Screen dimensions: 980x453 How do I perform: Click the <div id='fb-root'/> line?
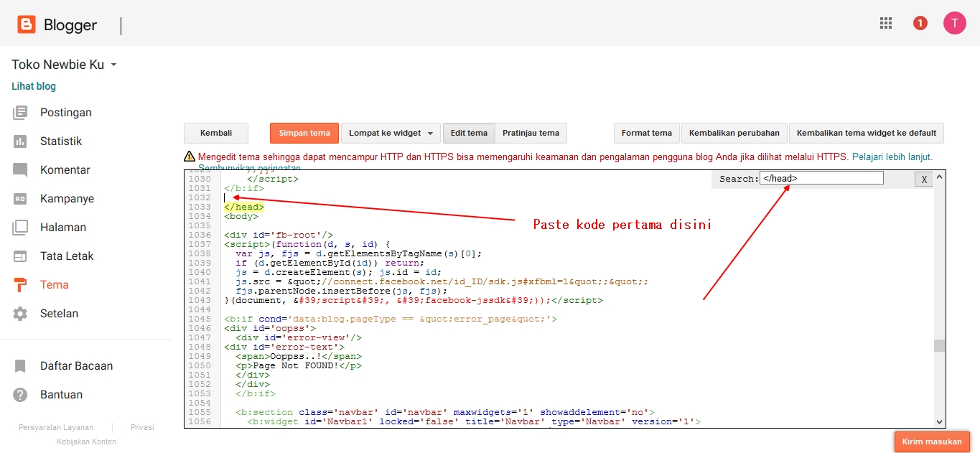tap(279, 235)
